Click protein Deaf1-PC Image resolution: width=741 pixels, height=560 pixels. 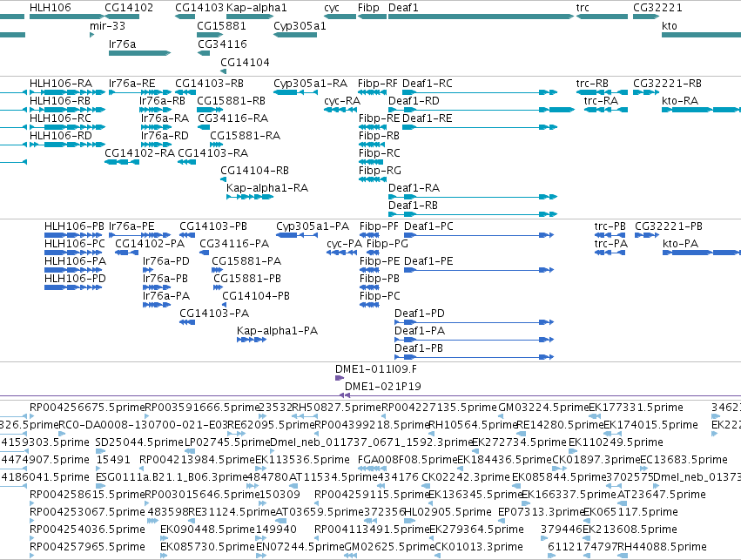[x=479, y=235]
